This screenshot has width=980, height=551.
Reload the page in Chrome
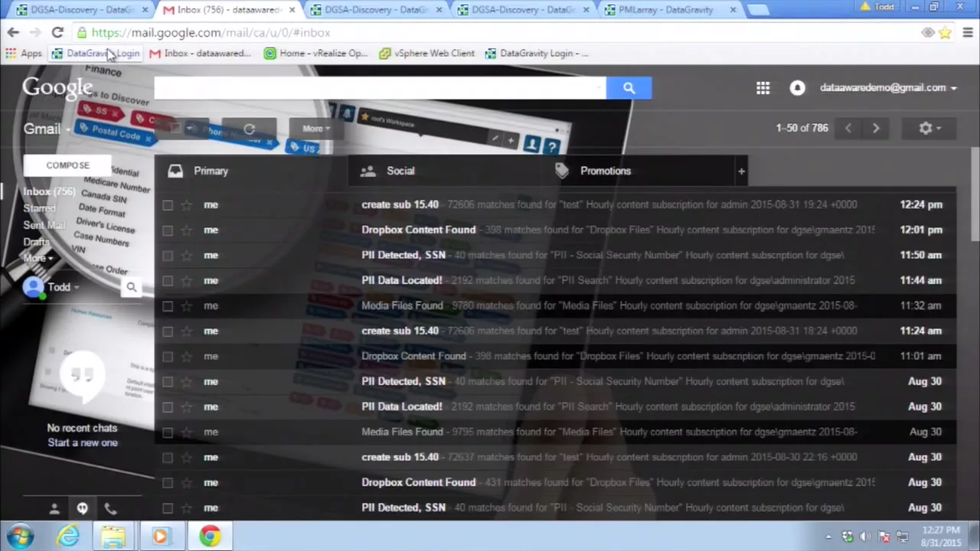57,32
